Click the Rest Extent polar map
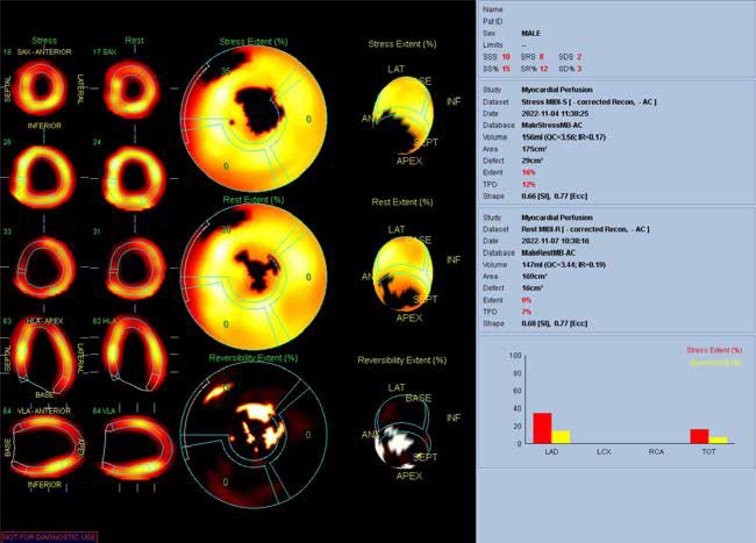Viewport: 756px width, 543px height. click(254, 276)
